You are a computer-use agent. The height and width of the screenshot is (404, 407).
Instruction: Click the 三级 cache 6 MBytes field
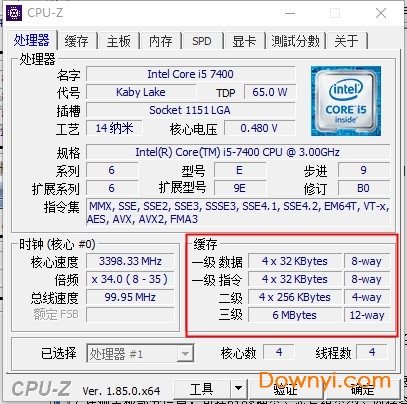[295, 315]
